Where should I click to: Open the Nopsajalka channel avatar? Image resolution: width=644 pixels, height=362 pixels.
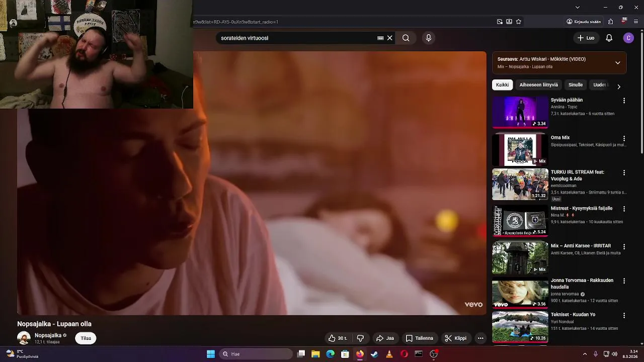[24, 338]
